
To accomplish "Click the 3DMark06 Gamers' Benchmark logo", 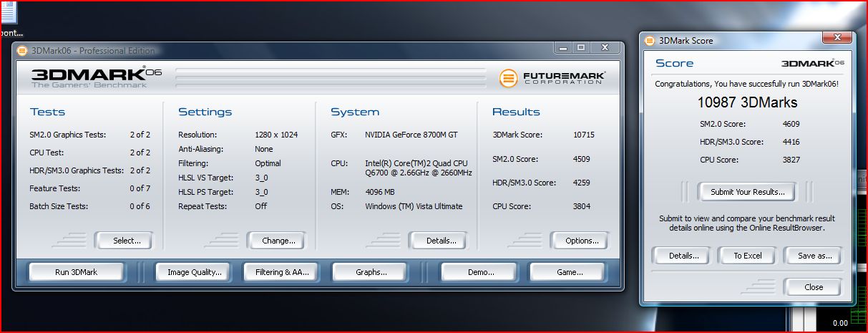I will [97, 77].
